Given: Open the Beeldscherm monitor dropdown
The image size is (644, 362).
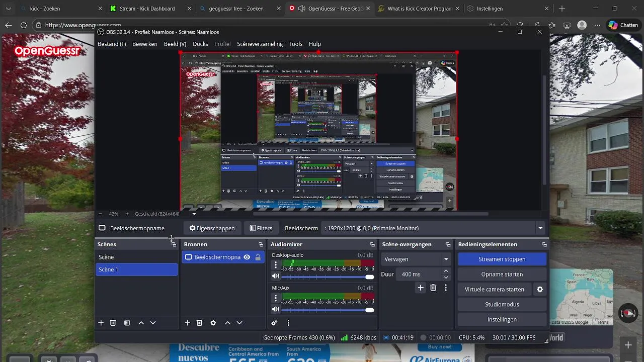Looking at the screenshot, I should (434, 228).
